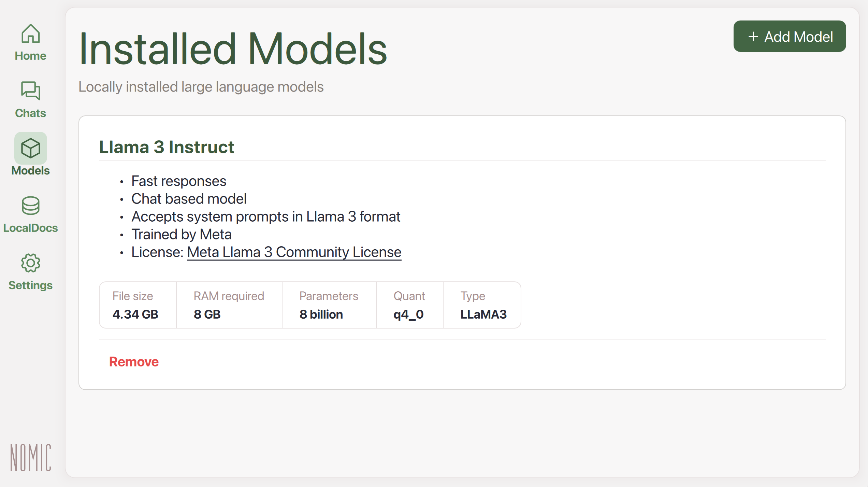The height and width of the screenshot is (487, 868).
Task: Click the 'Trained by Meta' bullet
Action: [x=182, y=234]
